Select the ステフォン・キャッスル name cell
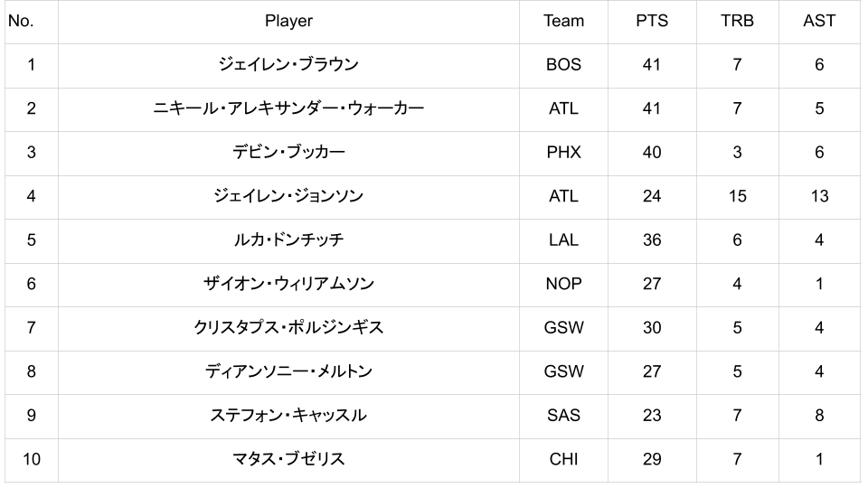868x488 pixels. tap(288, 416)
